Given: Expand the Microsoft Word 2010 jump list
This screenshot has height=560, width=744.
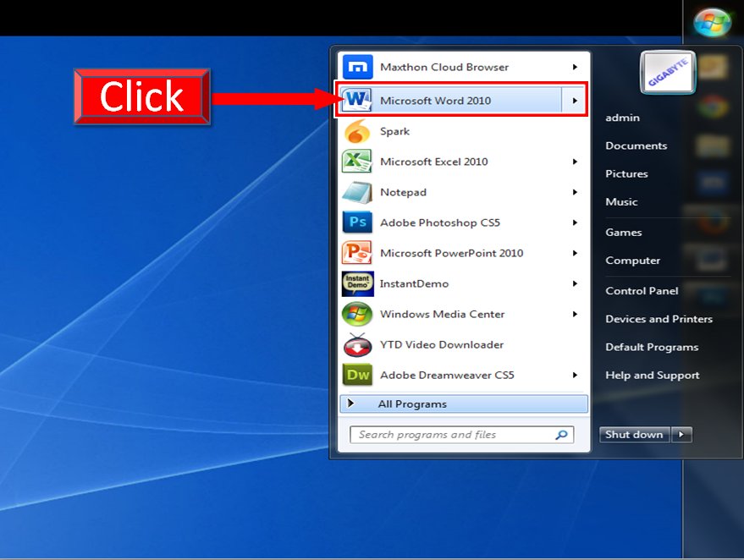Looking at the screenshot, I should coord(574,99).
